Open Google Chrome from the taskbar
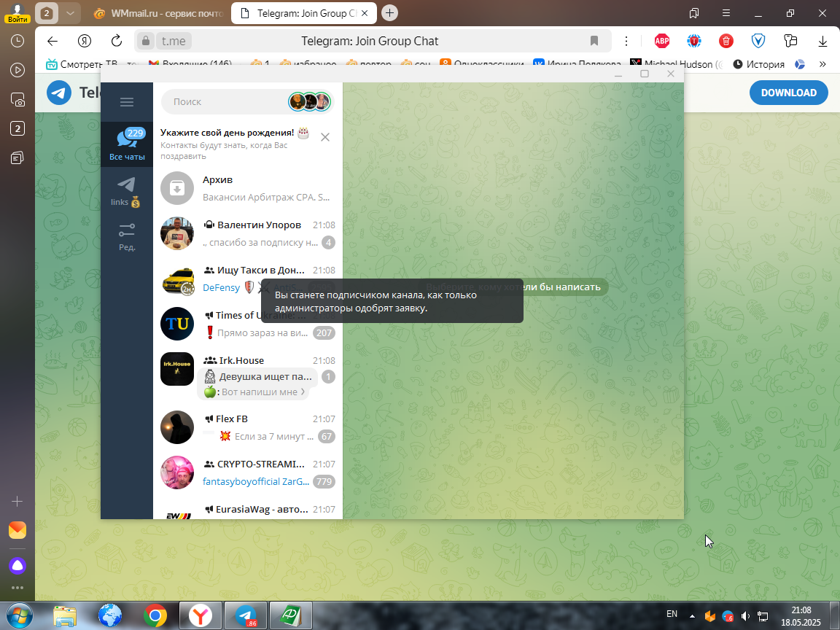The image size is (840, 630). [155, 615]
